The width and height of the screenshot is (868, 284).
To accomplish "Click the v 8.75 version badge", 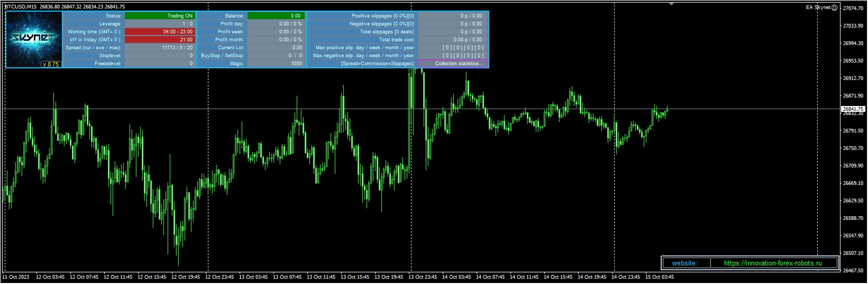I will coord(51,64).
